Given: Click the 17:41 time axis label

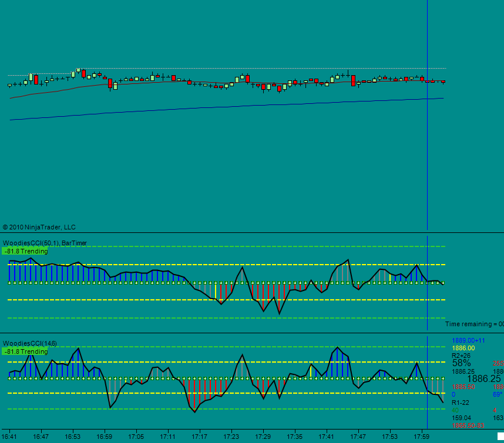Looking at the screenshot, I should point(327,437).
